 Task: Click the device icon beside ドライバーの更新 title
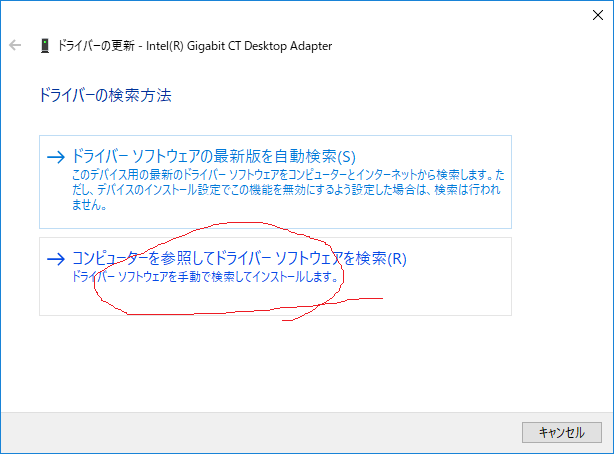pyautogui.click(x=45, y=46)
